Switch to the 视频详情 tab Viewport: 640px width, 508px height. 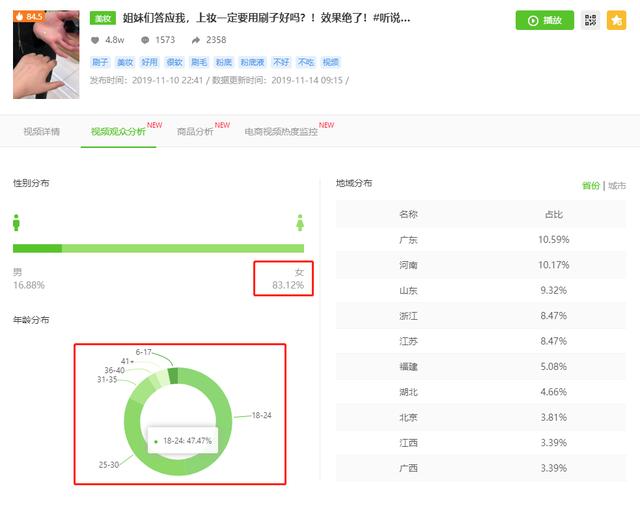click(42, 131)
